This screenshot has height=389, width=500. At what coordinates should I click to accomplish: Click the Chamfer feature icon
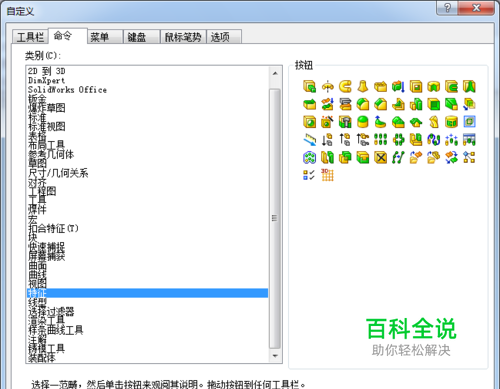point(381,104)
